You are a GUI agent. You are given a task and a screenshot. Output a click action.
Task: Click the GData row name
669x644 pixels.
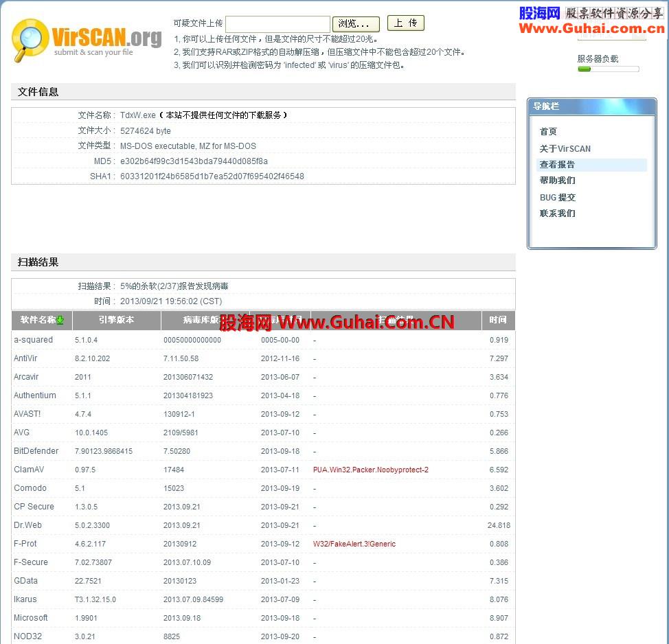25,581
